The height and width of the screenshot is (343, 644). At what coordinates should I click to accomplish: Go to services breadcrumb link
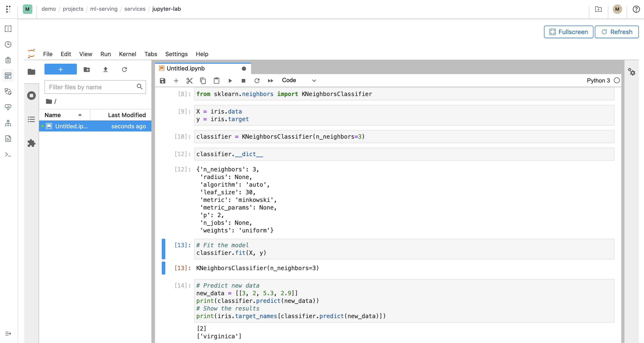click(x=135, y=9)
